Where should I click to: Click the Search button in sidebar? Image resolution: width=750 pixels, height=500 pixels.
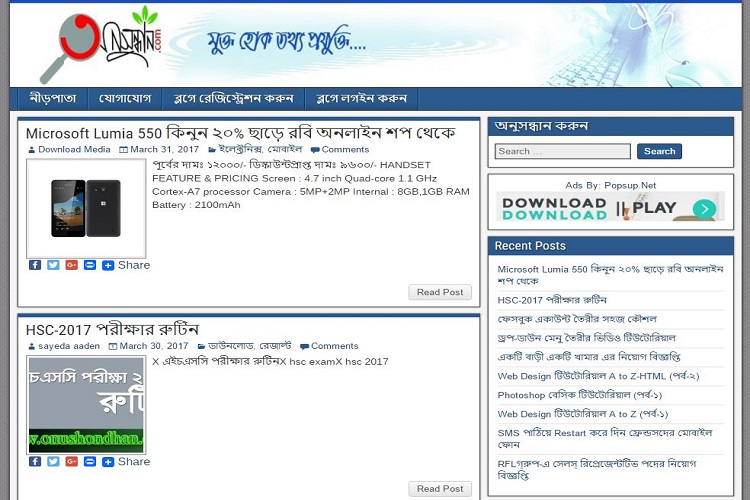tap(659, 151)
